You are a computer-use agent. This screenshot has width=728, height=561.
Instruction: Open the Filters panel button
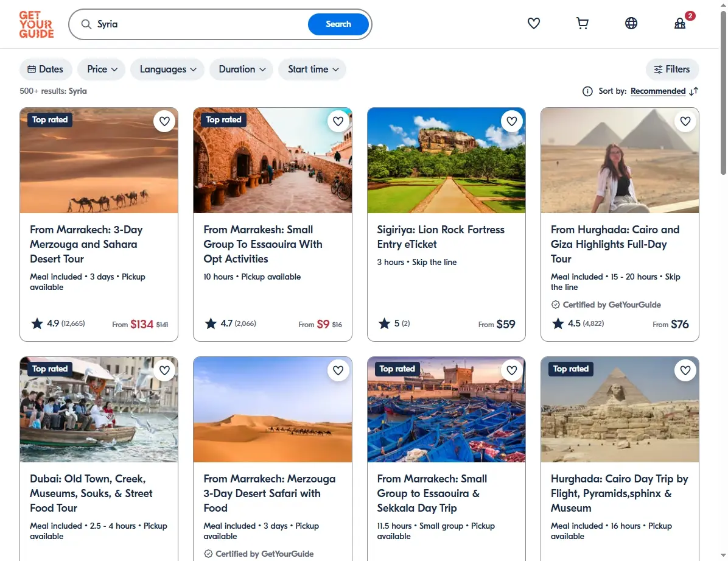(672, 69)
